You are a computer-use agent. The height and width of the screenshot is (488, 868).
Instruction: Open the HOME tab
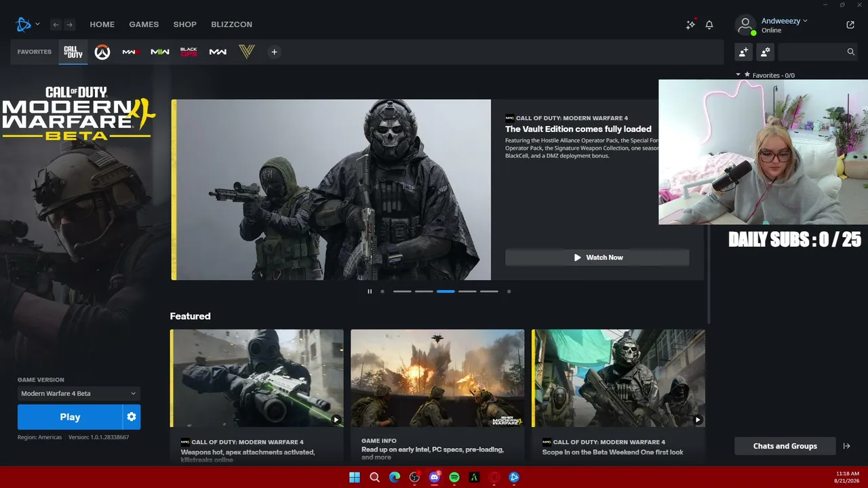[x=102, y=24]
